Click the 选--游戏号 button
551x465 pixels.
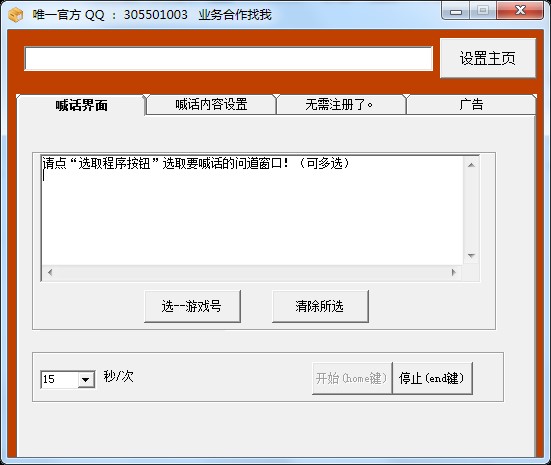tap(192, 306)
